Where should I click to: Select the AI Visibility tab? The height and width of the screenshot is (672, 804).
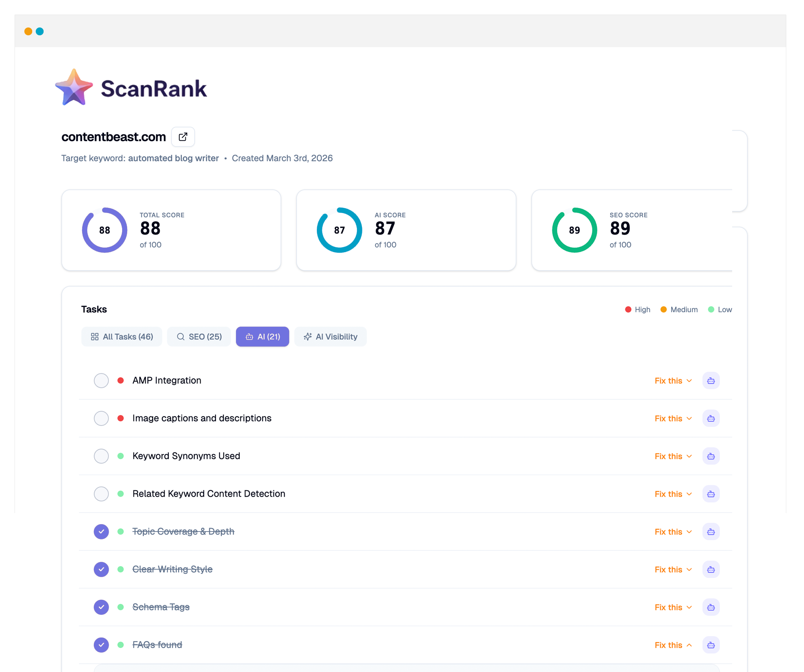[330, 336]
